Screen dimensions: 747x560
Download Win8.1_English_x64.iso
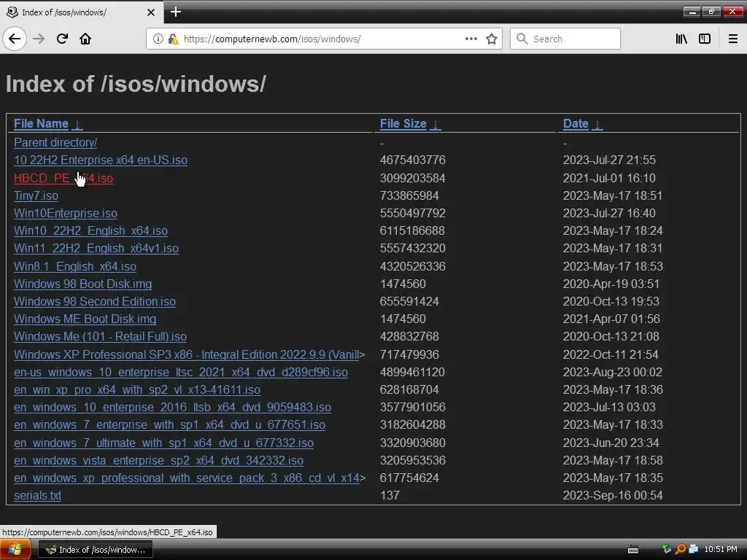(x=75, y=267)
